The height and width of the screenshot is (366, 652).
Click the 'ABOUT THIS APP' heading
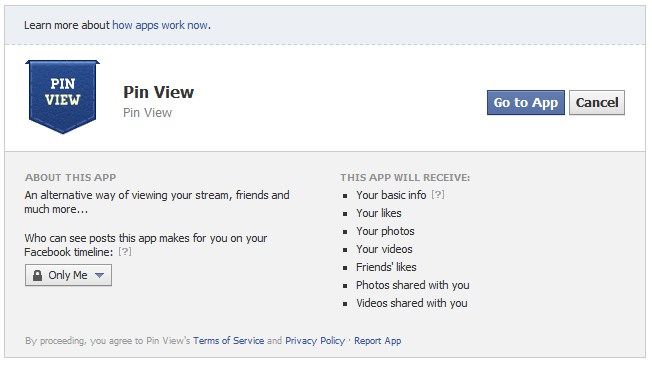click(70, 178)
